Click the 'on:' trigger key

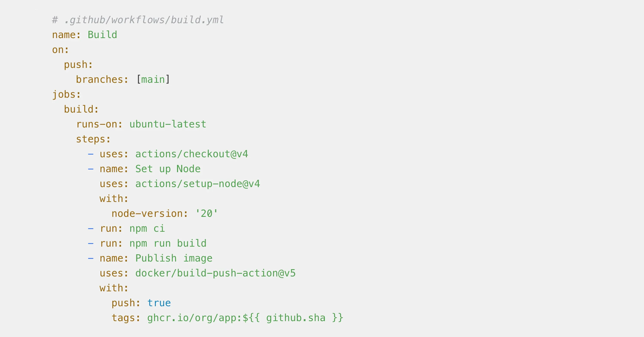coord(60,50)
